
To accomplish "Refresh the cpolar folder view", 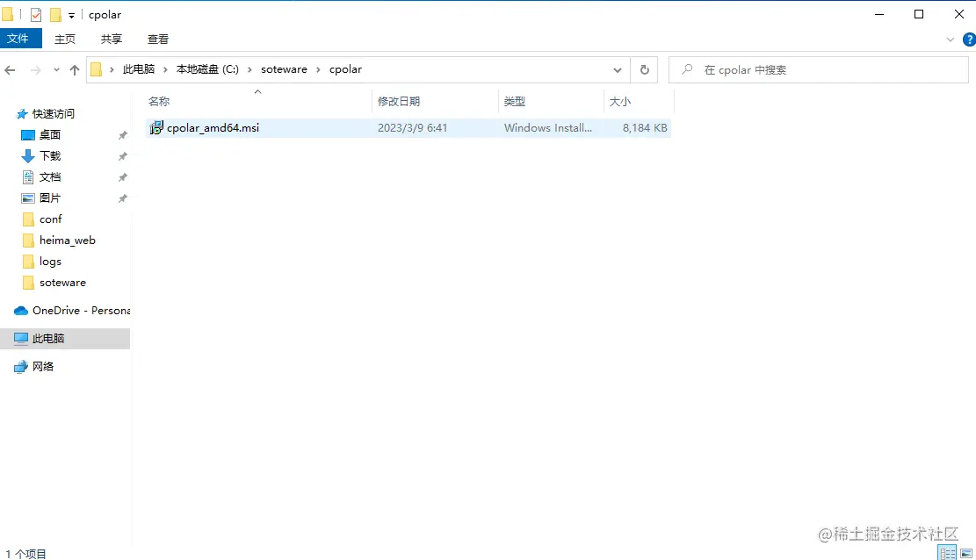I will 645,69.
